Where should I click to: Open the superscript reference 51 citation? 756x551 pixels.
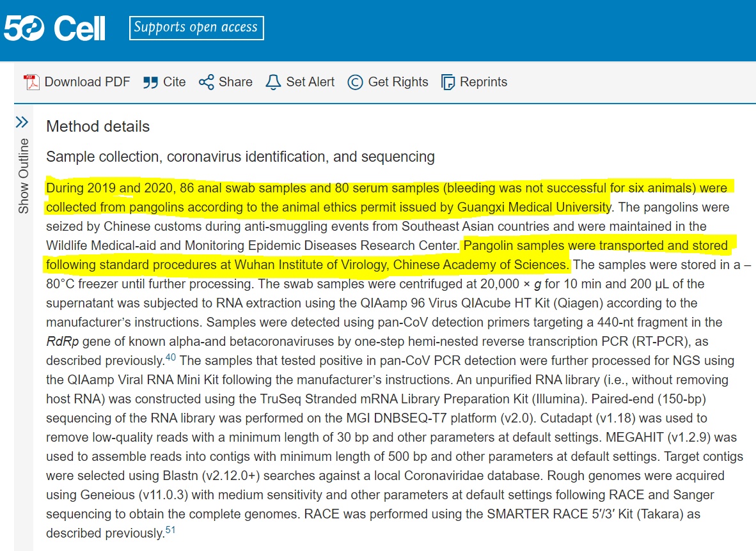170,530
